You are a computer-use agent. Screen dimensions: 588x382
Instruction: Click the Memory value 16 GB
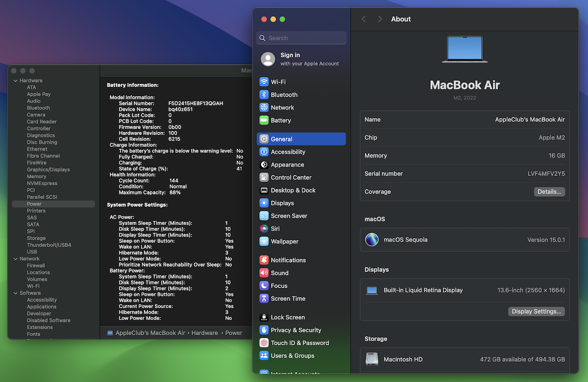557,155
